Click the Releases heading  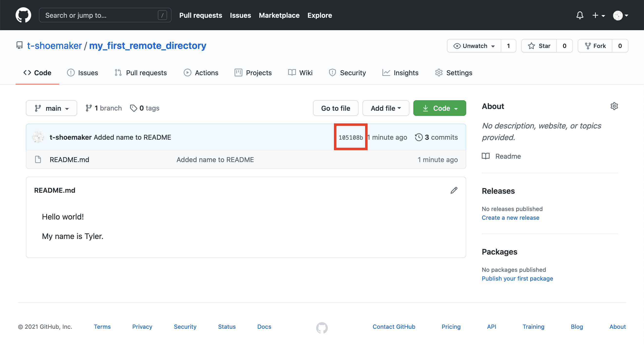point(498,191)
